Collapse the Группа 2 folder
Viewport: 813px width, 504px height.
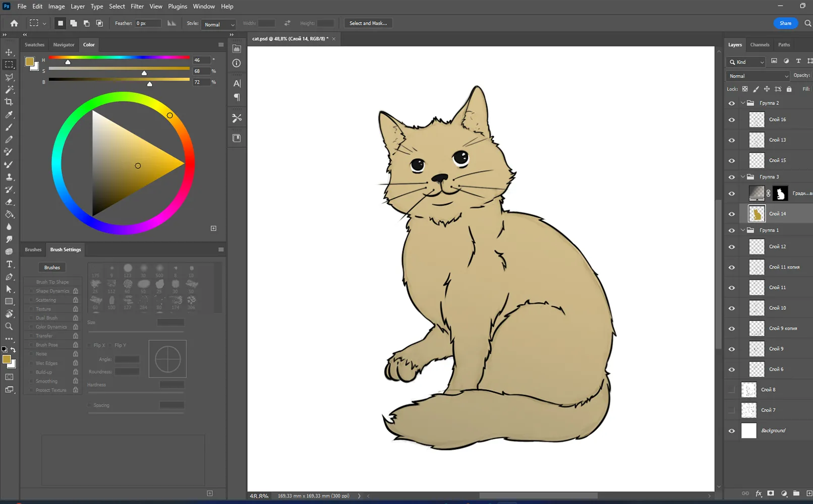[x=743, y=103]
